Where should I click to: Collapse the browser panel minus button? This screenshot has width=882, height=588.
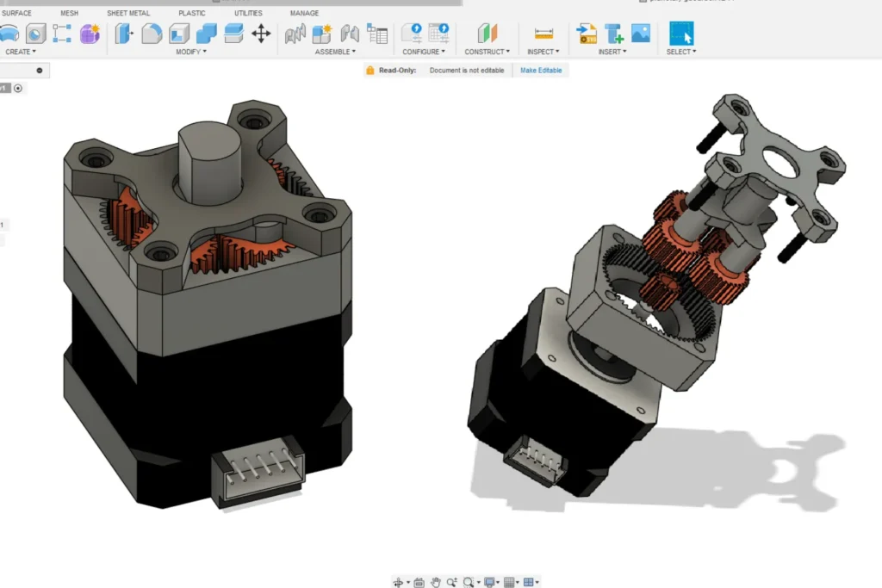[x=39, y=71]
